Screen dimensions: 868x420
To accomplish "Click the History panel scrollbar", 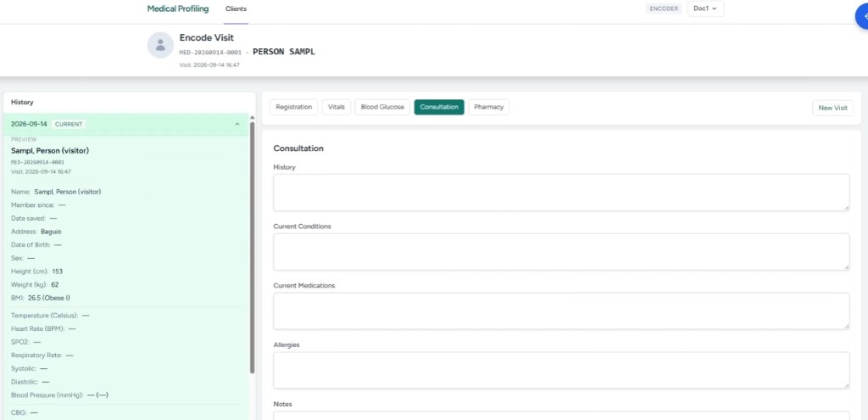I will point(253,247).
